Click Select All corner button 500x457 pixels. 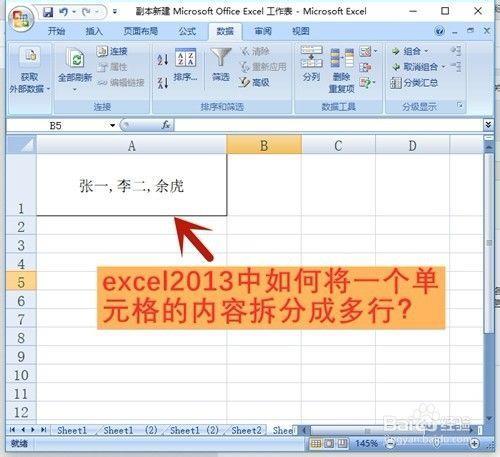[x=21, y=145]
